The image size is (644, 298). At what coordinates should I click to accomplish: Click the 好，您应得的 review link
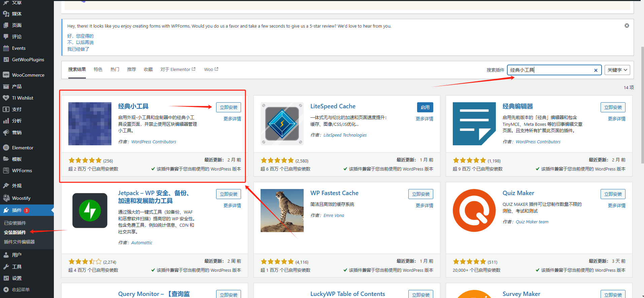(80, 36)
